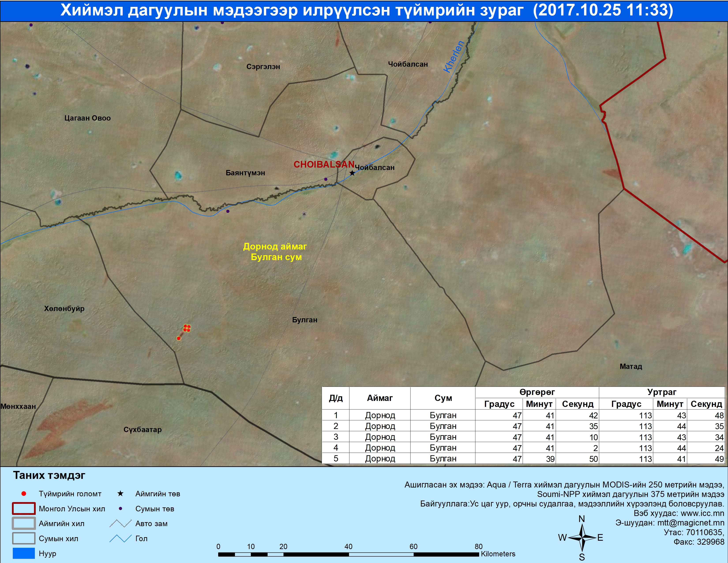Click the Цагаан Овоо sum label
728x563 pixels.
coord(87,118)
